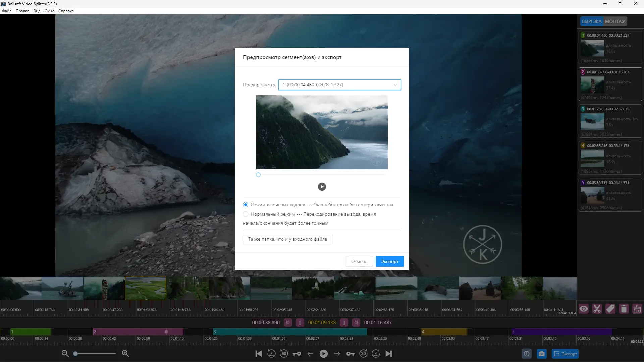This screenshot has height=362, width=644.
Task: Jump to previous keyframe with key icon
Action: pos(297,354)
